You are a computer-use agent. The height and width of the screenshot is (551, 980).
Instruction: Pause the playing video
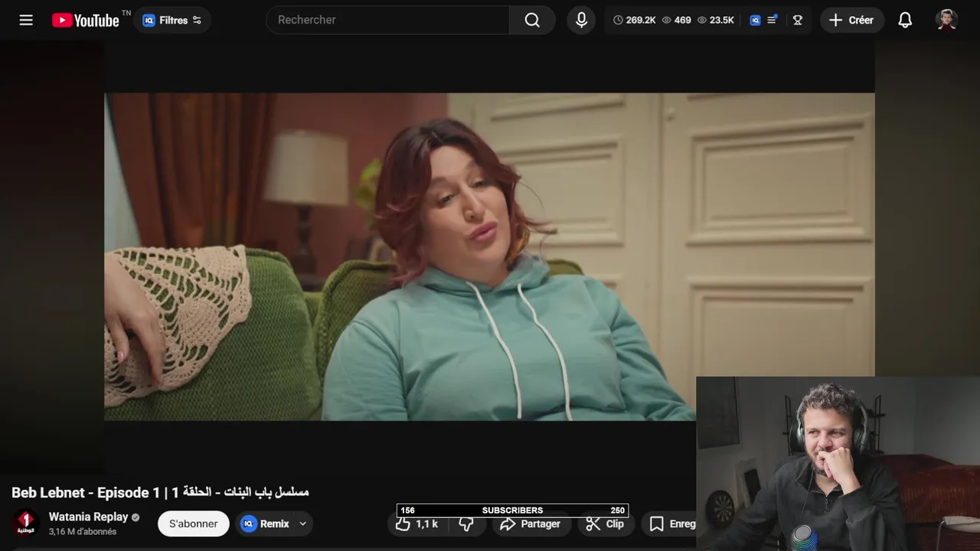coord(489,256)
